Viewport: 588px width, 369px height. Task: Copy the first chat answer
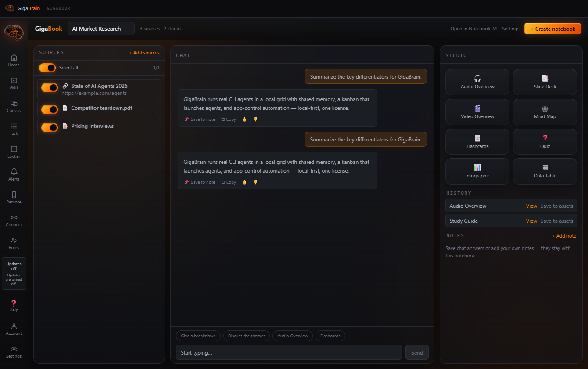coord(228,119)
